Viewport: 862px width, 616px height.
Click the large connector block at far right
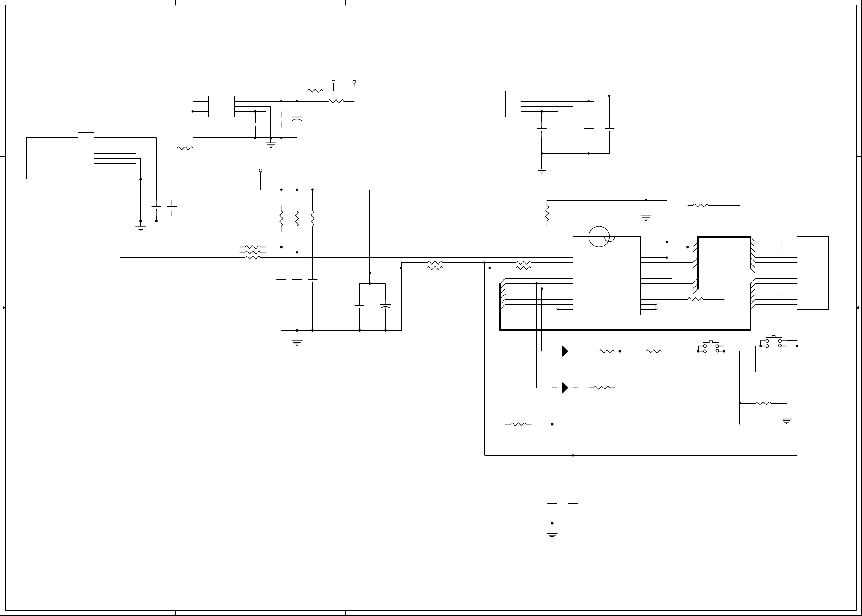coord(812,273)
